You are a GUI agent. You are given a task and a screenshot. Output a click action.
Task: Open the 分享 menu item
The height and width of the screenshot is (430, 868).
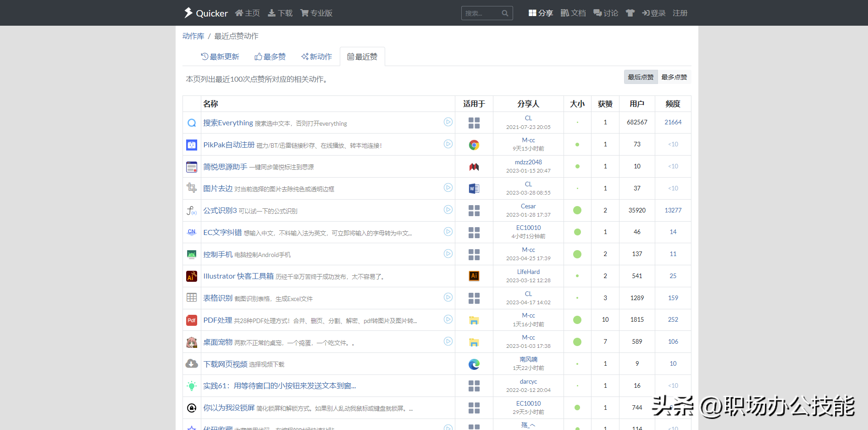point(541,13)
